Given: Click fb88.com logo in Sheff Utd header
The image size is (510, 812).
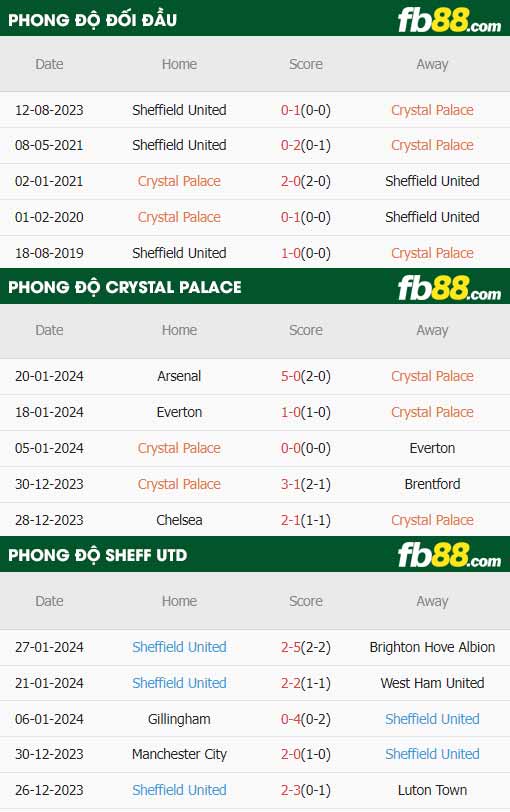Looking at the screenshot, I should point(449,556).
